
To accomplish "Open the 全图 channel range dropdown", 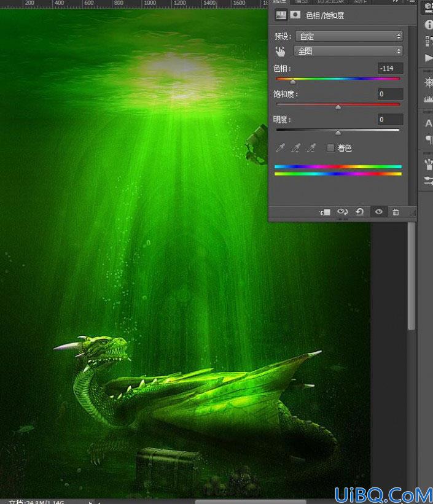I will click(348, 51).
